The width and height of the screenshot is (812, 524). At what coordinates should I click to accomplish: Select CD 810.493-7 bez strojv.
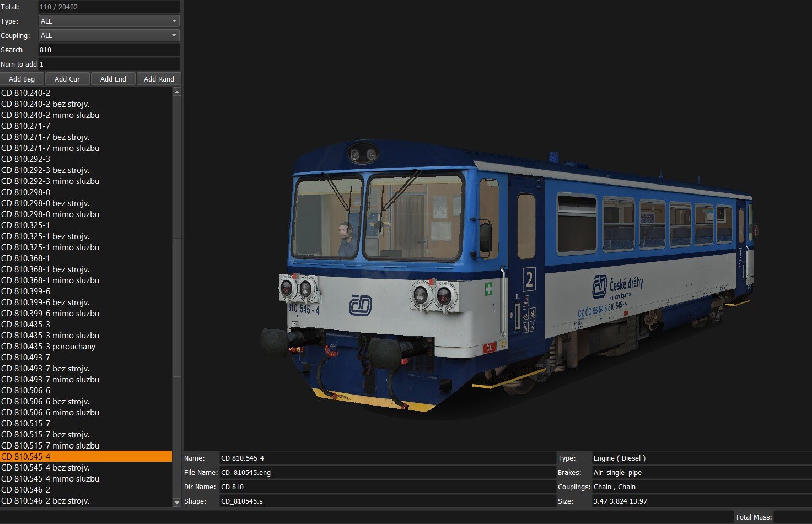[86, 368]
